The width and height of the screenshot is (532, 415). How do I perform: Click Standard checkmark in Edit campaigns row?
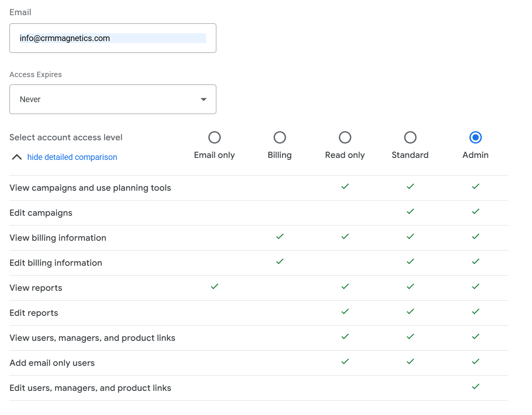[410, 212]
